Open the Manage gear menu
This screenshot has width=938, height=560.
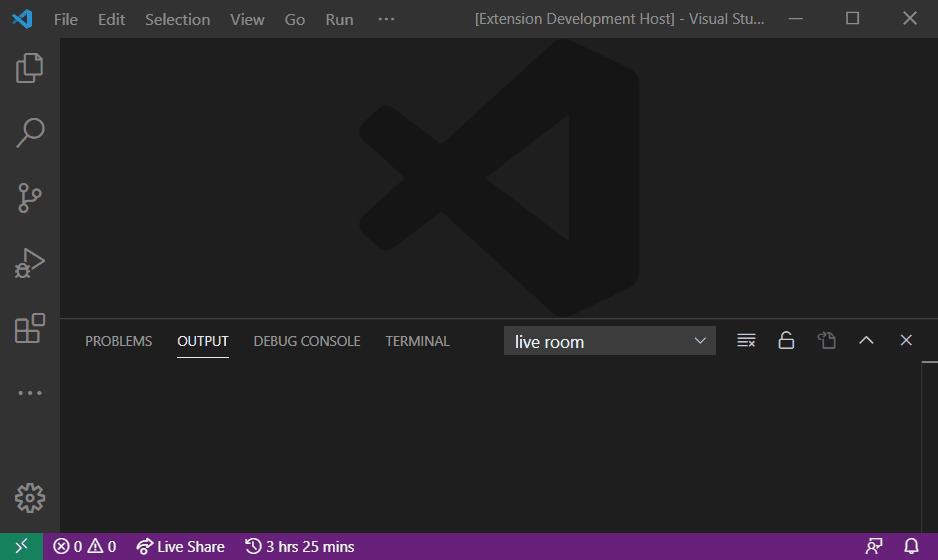[29, 498]
